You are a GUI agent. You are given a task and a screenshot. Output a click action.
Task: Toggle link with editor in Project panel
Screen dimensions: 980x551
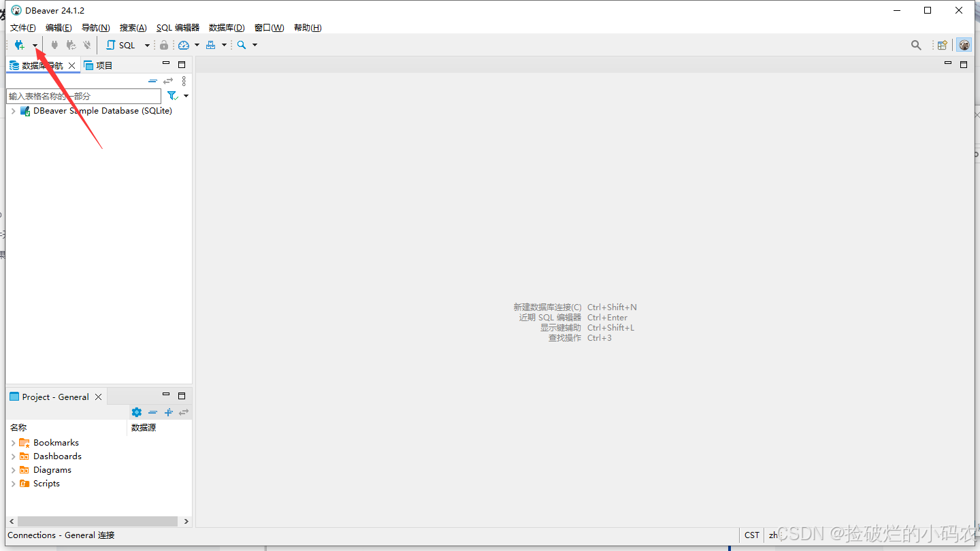pos(184,412)
